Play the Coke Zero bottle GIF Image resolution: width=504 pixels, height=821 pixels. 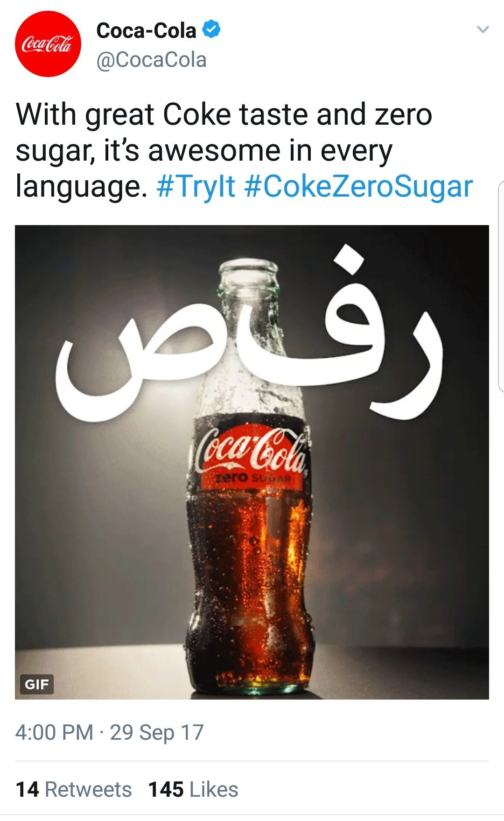click(x=252, y=462)
